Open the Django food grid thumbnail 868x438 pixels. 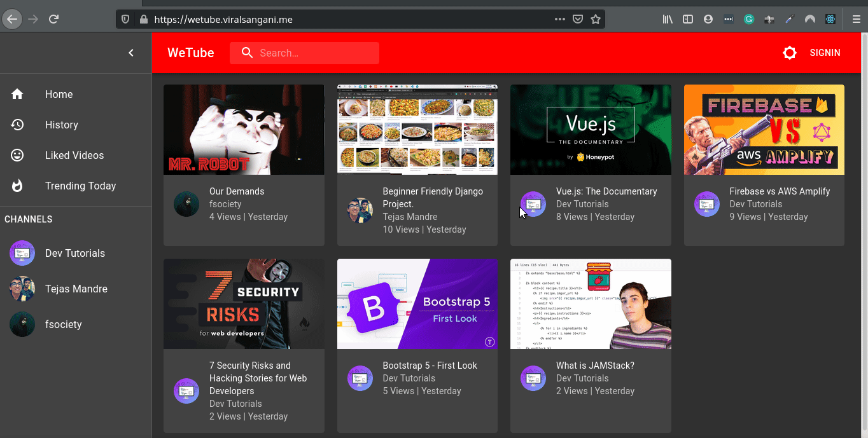(x=417, y=130)
